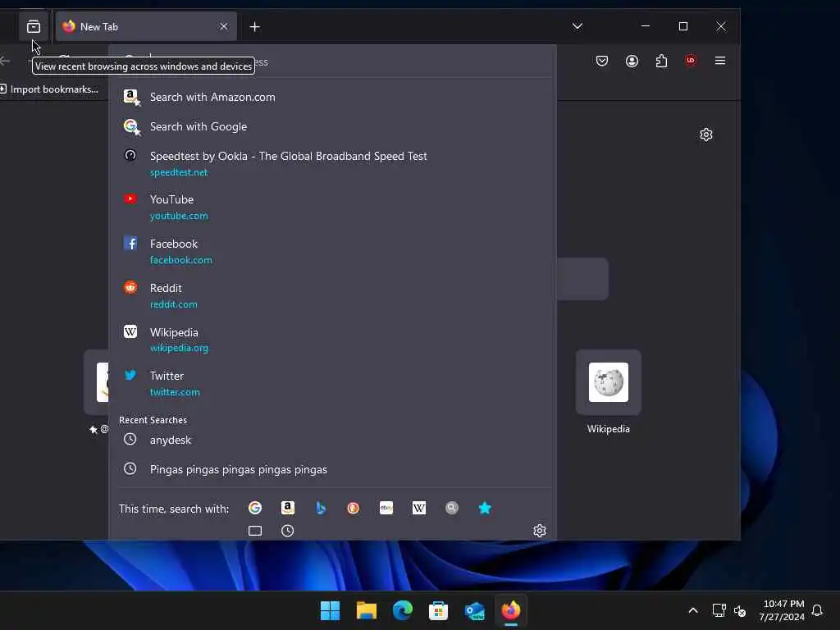Search this time with Amazon icon
The height and width of the screenshot is (630, 840).
[288, 508]
